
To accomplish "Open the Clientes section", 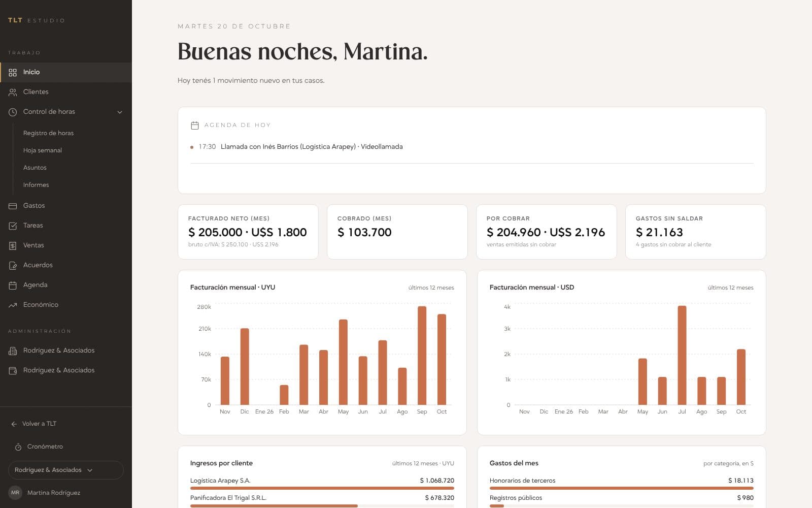I will click(x=66, y=92).
